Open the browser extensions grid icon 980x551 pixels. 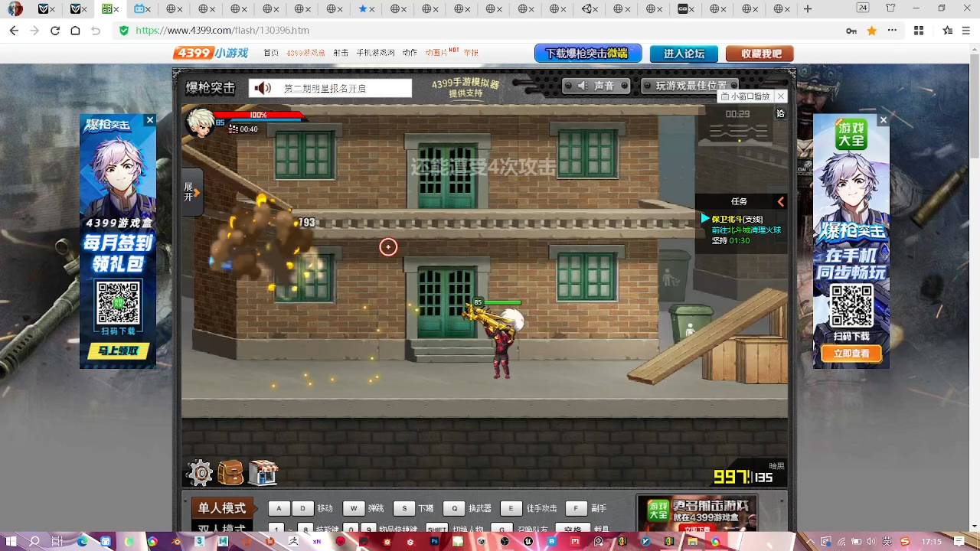pos(919,31)
